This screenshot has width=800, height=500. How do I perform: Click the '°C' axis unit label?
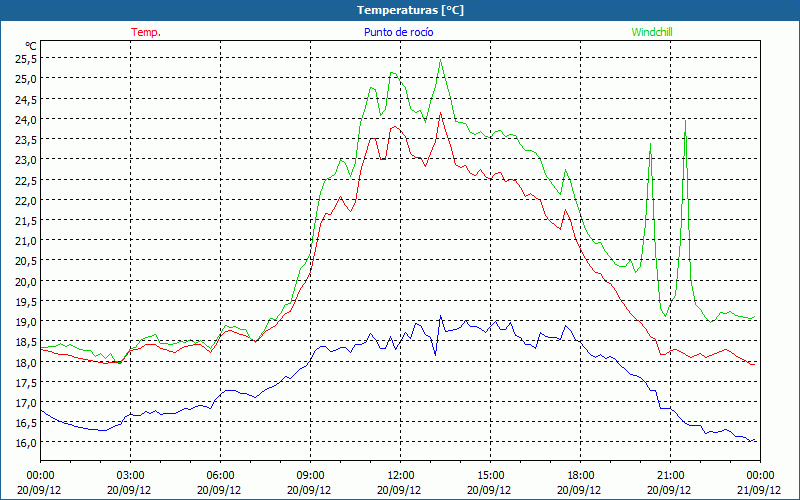pyautogui.click(x=31, y=46)
